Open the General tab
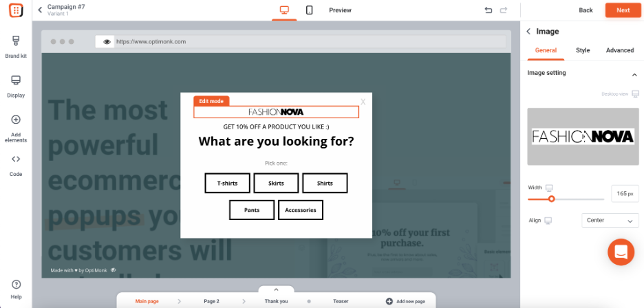Image resolution: width=644 pixels, height=308 pixels. 546,50
